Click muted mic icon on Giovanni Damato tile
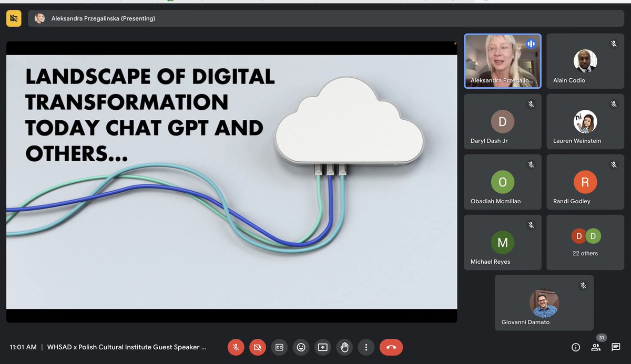Viewport: 631px width, 364px height. pos(583,286)
